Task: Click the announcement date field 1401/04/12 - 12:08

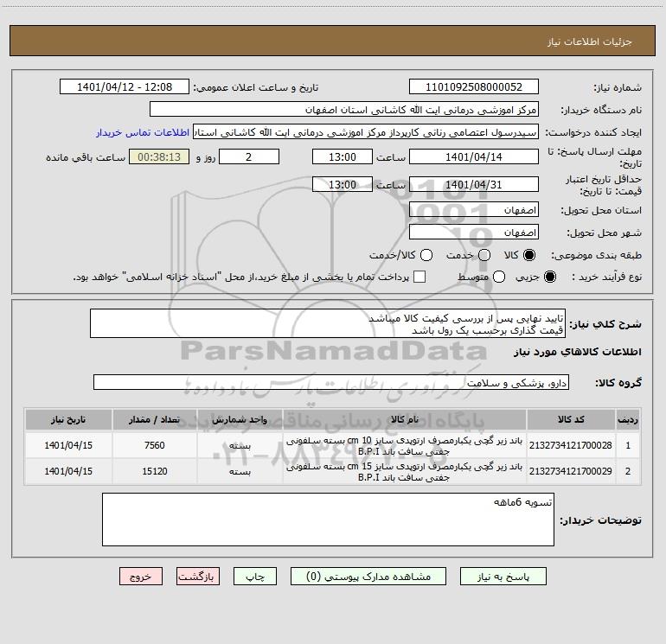Action: (124, 87)
